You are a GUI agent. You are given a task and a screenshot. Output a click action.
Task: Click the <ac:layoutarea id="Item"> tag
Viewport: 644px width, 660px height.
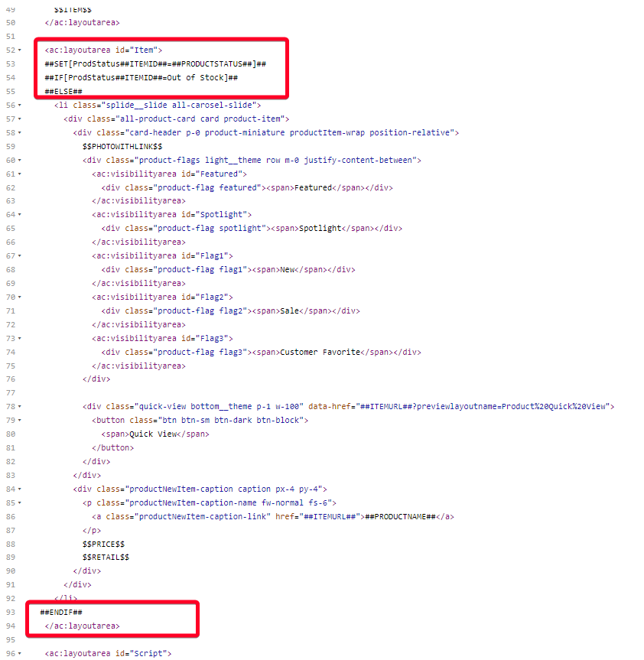[103, 50]
